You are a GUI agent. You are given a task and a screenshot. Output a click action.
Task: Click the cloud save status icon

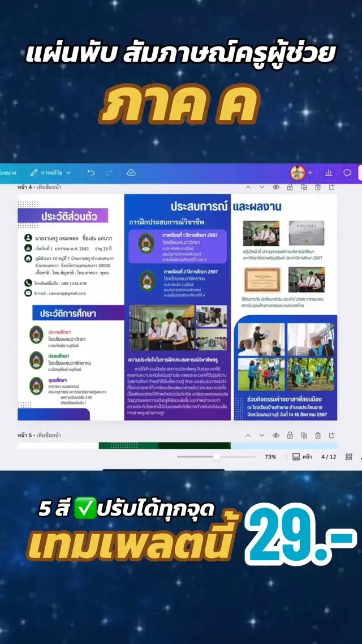click(x=131, y=173)
